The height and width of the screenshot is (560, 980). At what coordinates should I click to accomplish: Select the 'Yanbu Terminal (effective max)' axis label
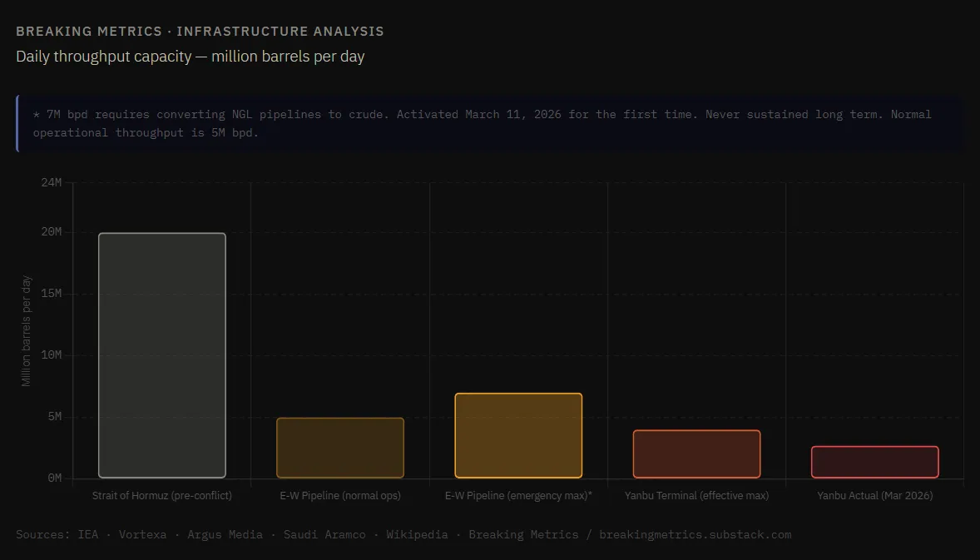[x=696, y=495]
